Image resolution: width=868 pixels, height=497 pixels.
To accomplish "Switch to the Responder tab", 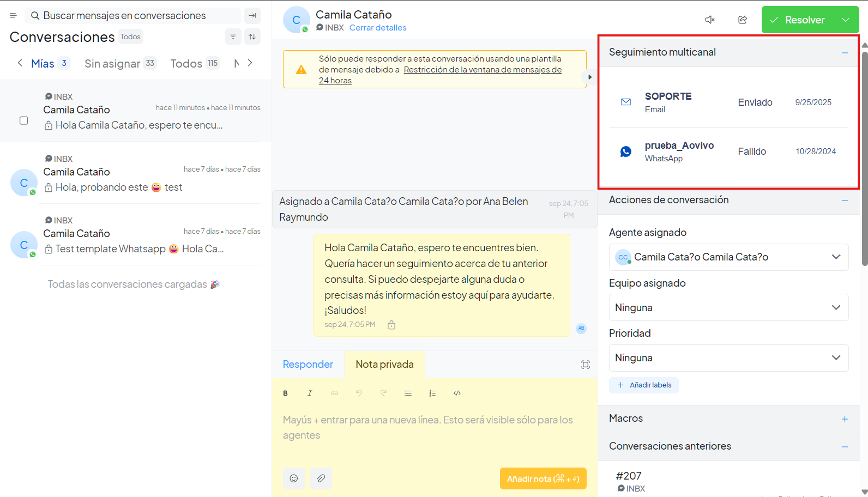I will coord(308,365).
